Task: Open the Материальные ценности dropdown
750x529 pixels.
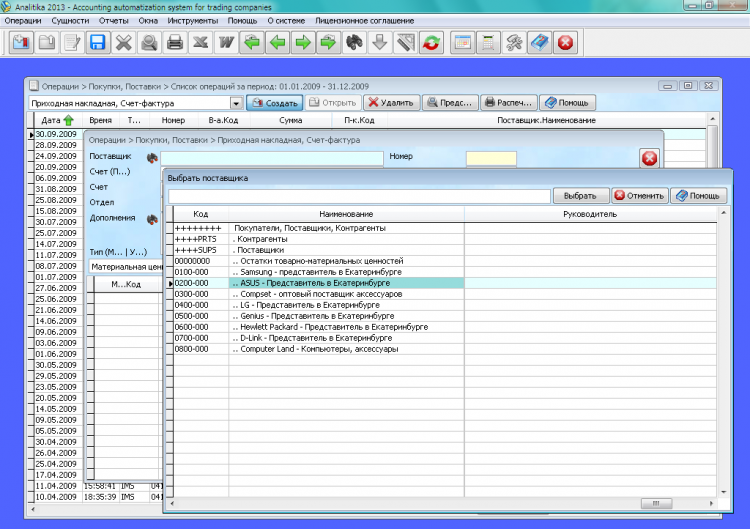Action: 125,267
